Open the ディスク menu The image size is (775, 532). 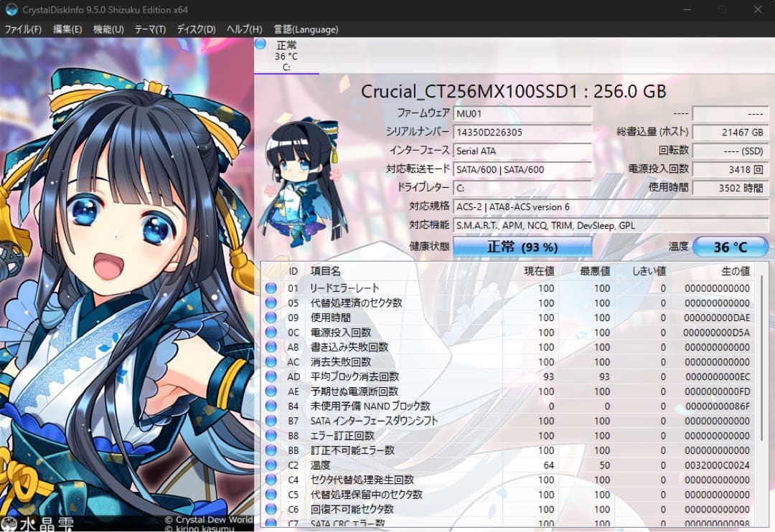(195, 29)
